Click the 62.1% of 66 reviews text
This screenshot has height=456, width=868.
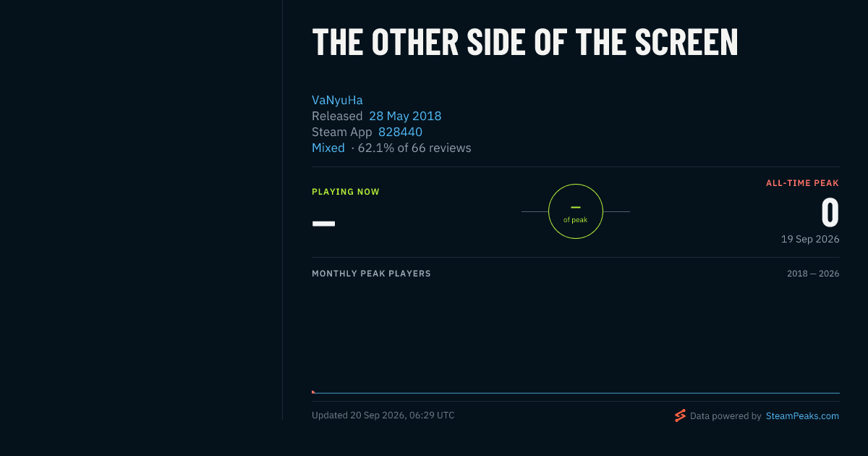click(x=414, y=148)
